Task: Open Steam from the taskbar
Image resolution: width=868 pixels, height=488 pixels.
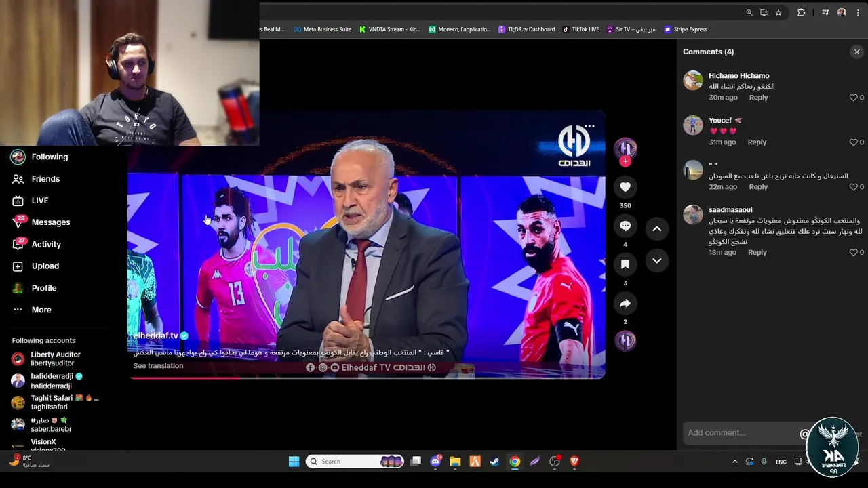Action: pos(495,462)
